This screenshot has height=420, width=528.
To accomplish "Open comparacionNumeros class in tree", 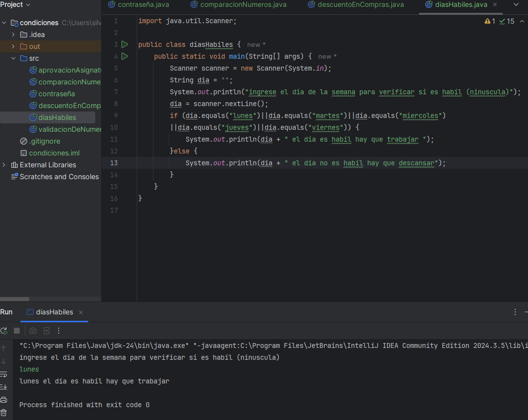I will click(x=65, y=82).
